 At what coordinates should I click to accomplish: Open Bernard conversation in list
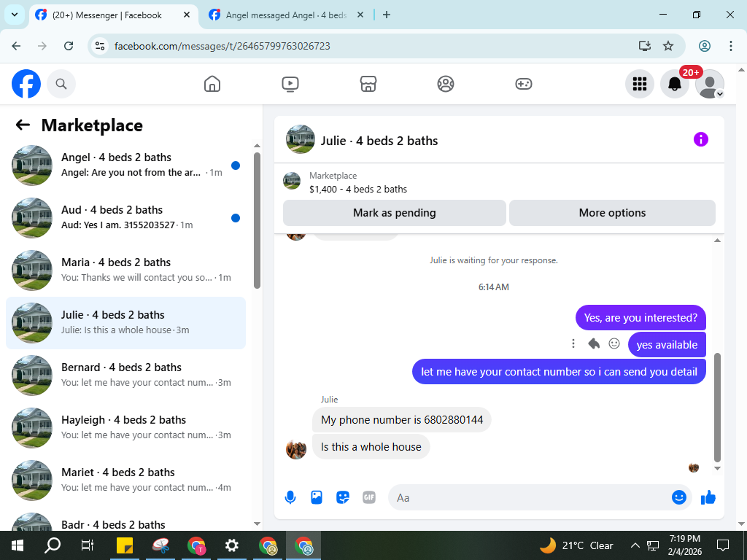tap(125, 376)
